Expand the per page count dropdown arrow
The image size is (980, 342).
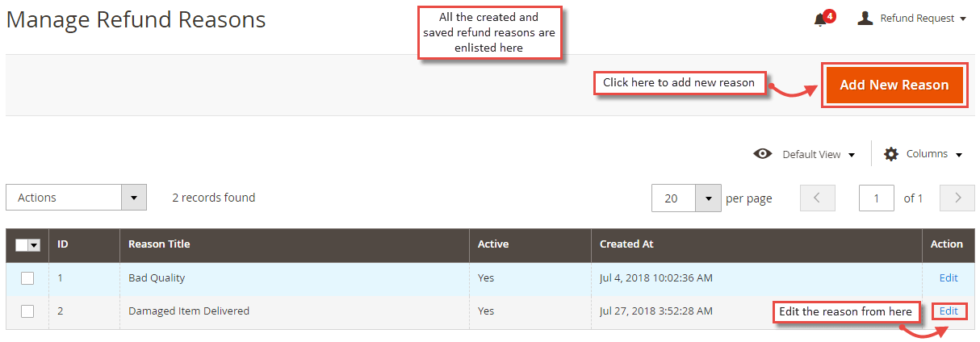click(708, 198)
